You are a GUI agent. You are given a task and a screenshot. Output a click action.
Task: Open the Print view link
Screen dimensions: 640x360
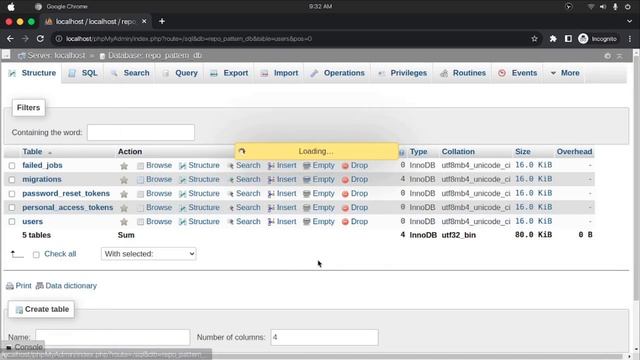pyautogui.click(x=19, y=286)
